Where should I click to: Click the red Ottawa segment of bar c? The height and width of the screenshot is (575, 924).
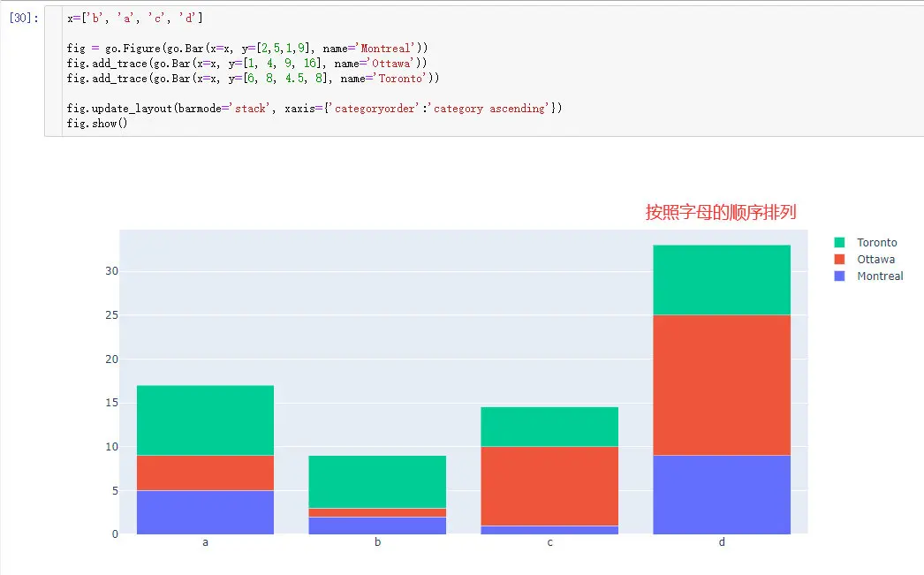549,486
